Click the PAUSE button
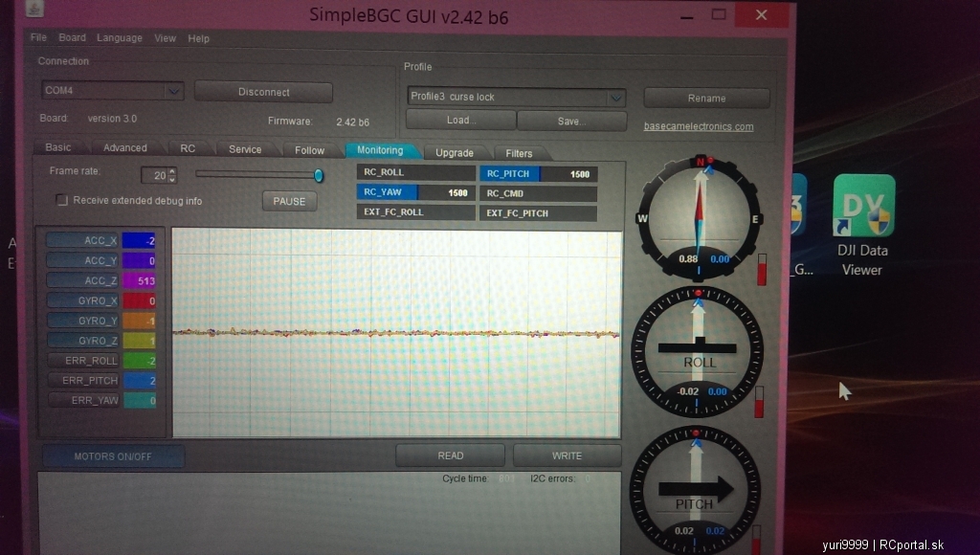The image size is (980, 555). (289, 201)
